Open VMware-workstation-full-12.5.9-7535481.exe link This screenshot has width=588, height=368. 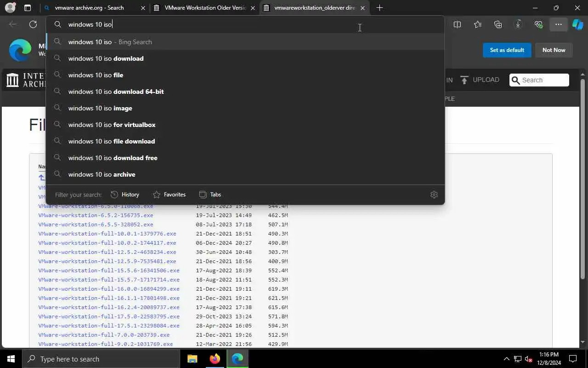point(107,261)
